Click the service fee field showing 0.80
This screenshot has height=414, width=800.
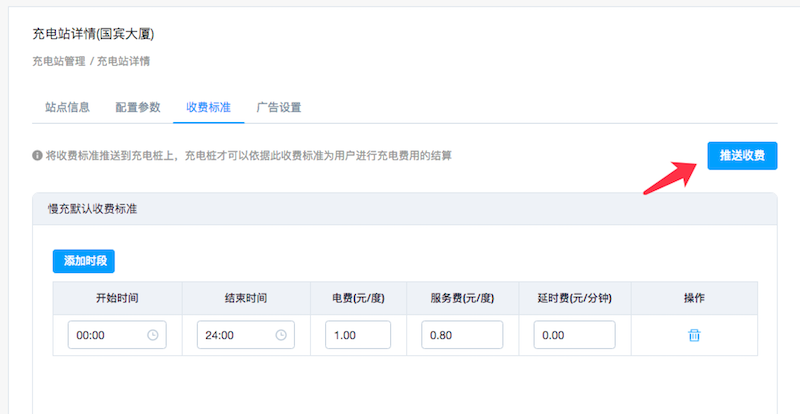[x=461, y=336]
